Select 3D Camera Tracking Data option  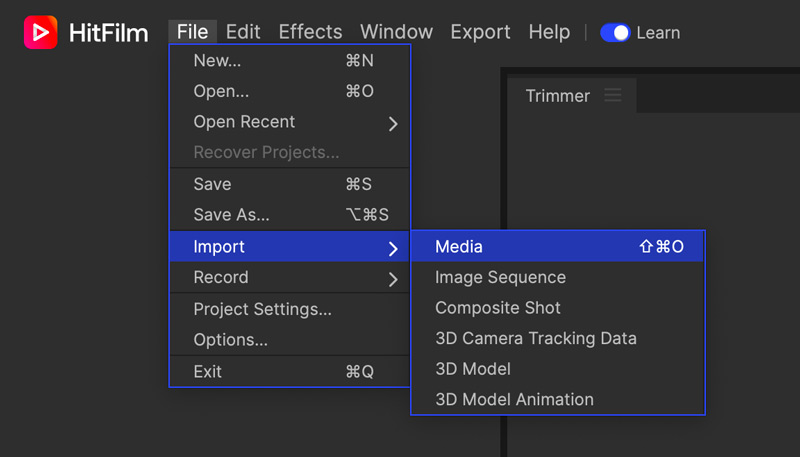558,339
